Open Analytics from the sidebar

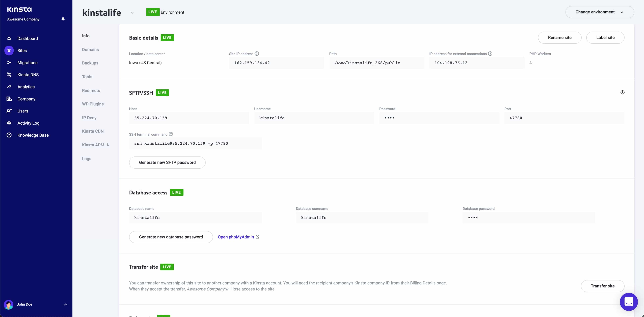(26, 87)
